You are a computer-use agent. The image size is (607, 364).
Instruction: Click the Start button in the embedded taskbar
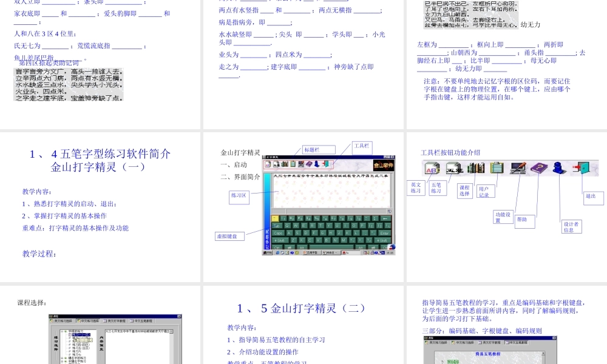coord(268,252)
